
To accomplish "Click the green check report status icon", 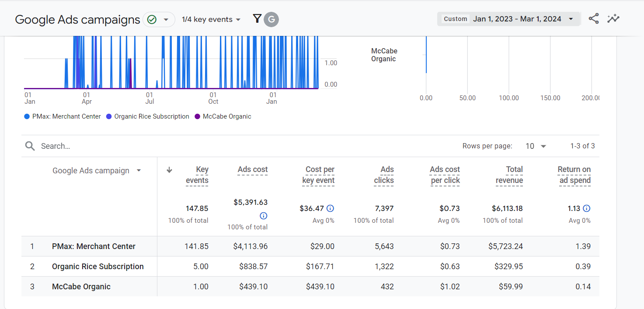I will click(x=152, y=19).
